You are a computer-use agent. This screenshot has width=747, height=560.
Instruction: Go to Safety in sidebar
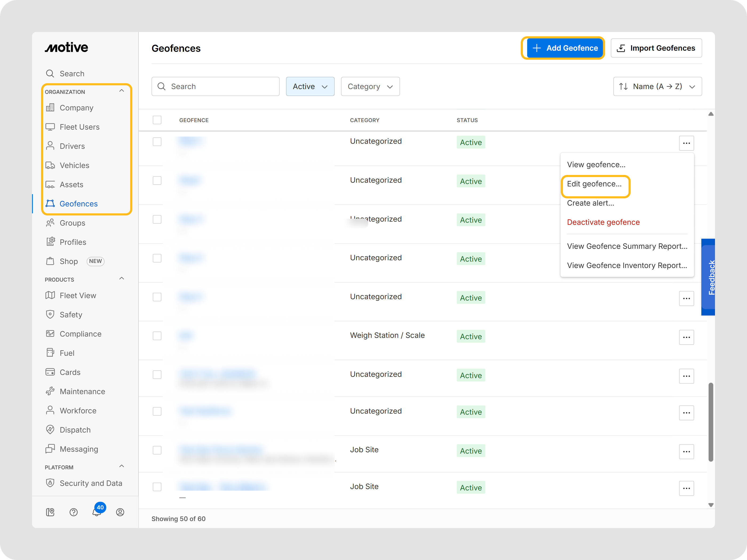[x=71, y=315]
